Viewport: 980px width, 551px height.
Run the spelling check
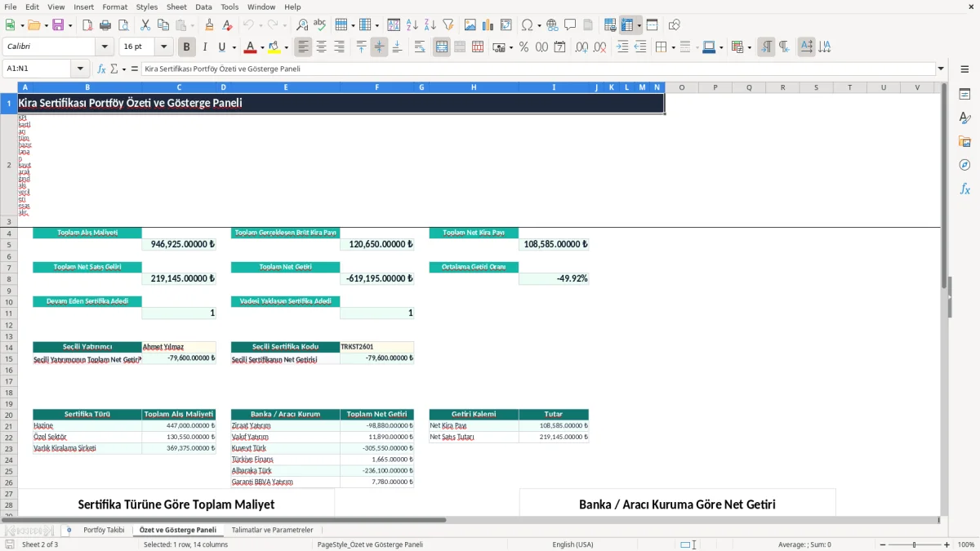click(320, 25)
